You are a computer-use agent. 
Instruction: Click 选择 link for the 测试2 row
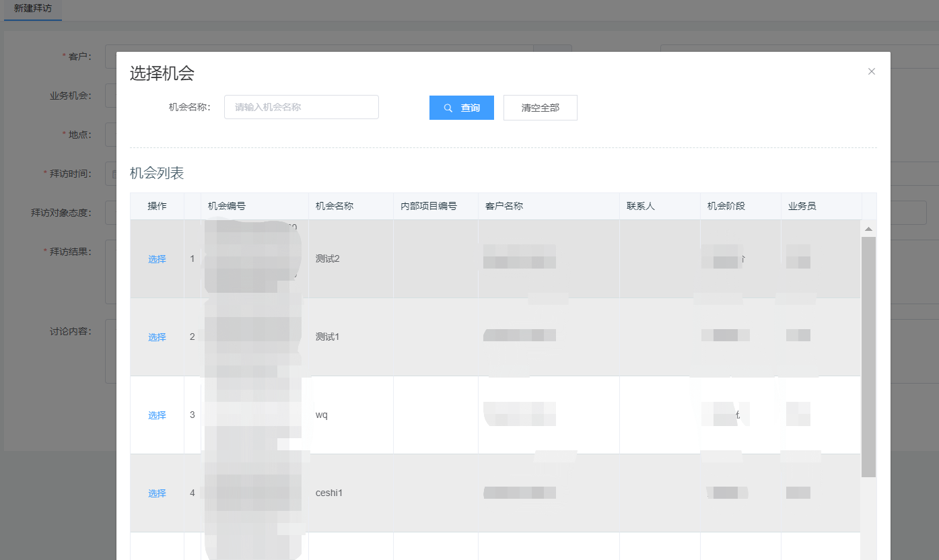click(157, 259)
